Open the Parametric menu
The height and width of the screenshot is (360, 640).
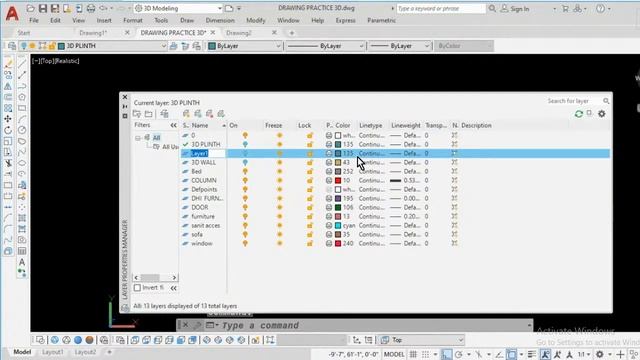(x=381, y=20)
